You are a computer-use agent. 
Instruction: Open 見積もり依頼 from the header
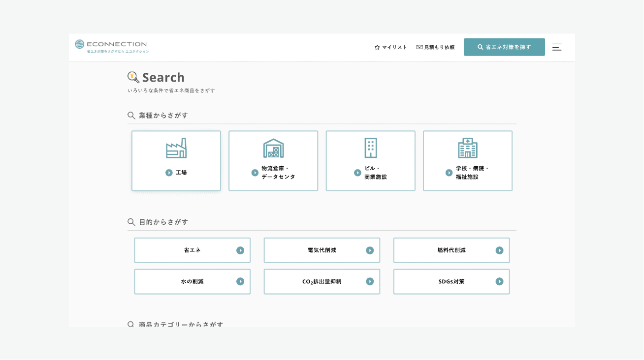click(x=439, y=47)
